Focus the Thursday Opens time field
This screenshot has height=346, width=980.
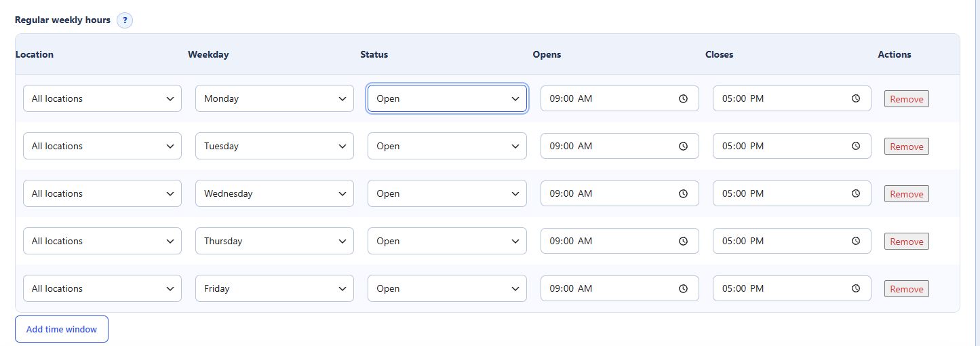[620, 241]
